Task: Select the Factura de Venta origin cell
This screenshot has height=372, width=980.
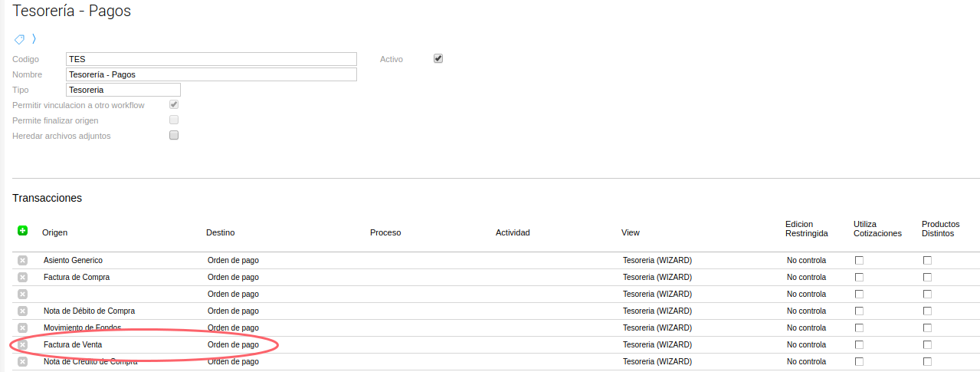Action: click(73, 345)
